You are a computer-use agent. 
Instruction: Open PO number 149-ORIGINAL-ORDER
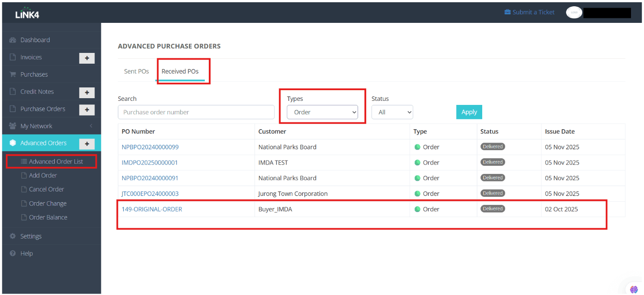point(151,209)
